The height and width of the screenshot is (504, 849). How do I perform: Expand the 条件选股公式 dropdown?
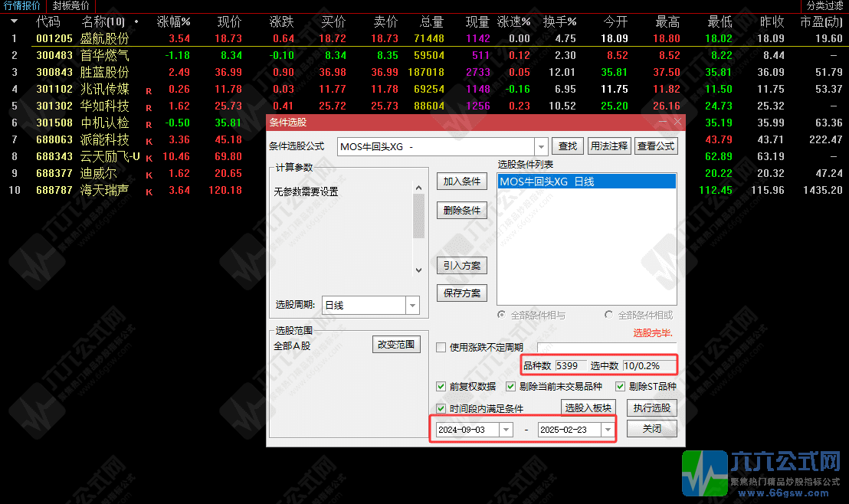pos(542,146)
